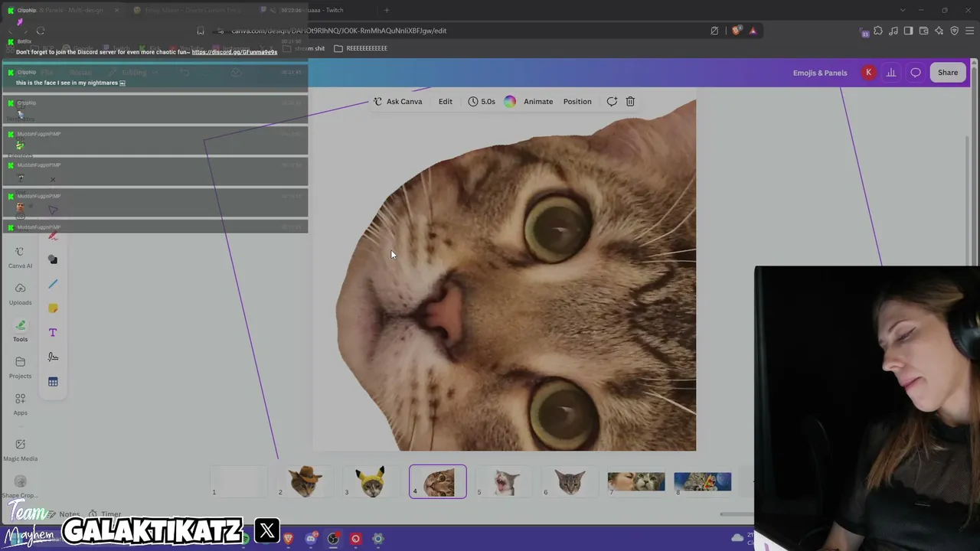Select the Tools sidebar item

click(x=20, y=331)
